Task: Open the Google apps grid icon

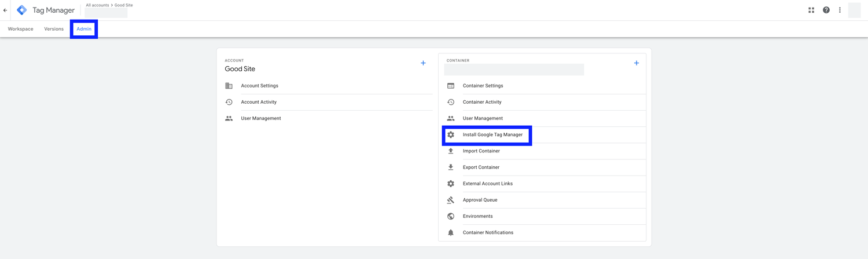Action: coord(811,10)
